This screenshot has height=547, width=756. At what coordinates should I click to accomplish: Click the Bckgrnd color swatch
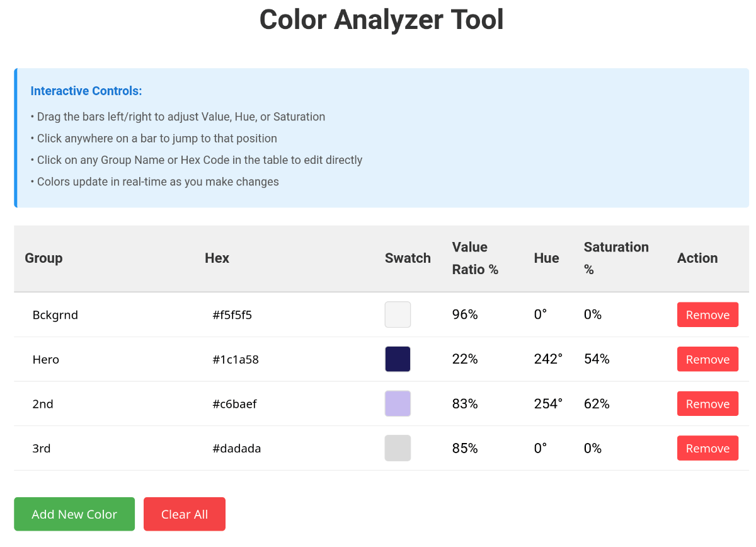(398, 314)
